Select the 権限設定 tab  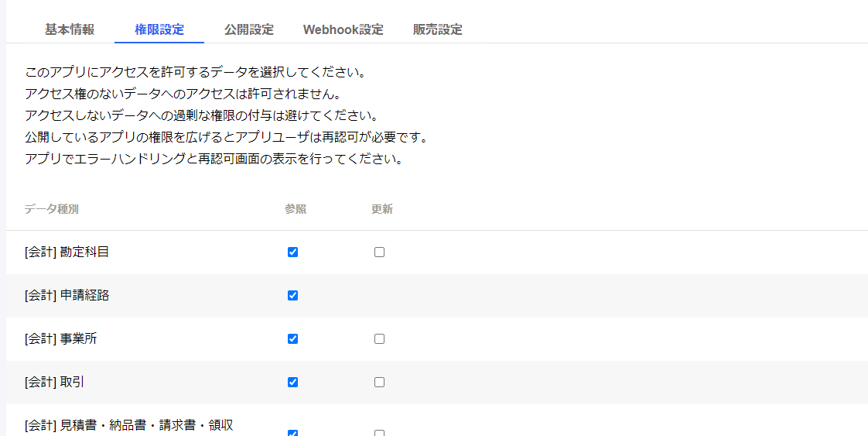tap(159, 29)
